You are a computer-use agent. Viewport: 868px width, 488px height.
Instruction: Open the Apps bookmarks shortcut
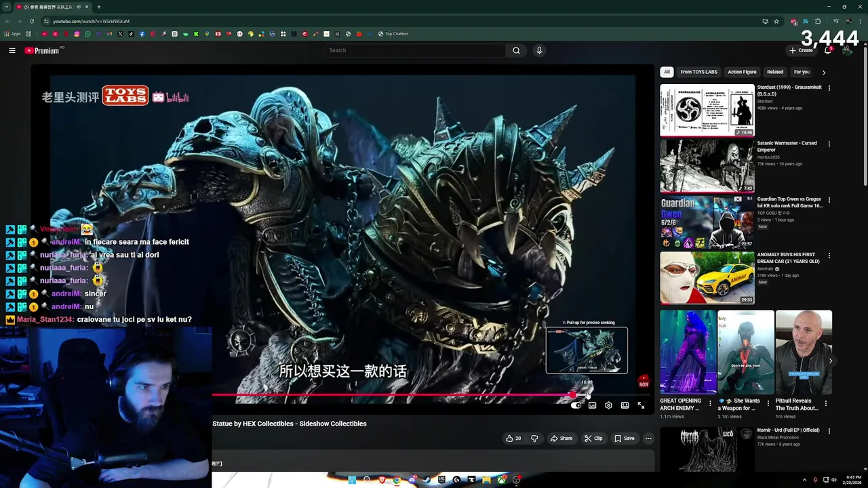[x=12, y=34]
